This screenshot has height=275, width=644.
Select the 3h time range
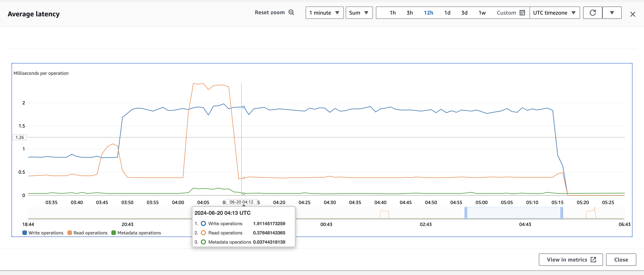pyautogui.click(x=409, y=13)
